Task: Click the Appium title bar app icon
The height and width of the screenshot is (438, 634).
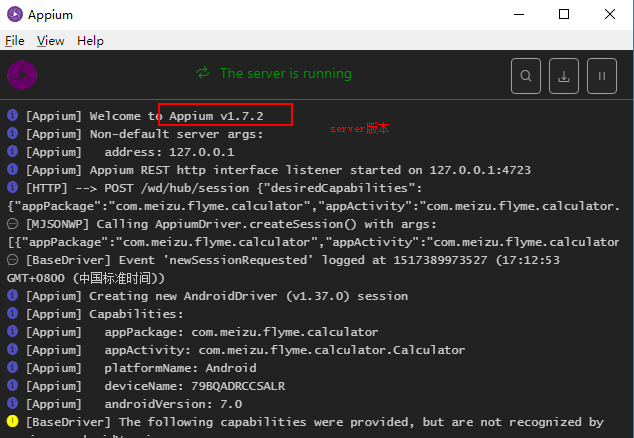Action: coord(15,15)
